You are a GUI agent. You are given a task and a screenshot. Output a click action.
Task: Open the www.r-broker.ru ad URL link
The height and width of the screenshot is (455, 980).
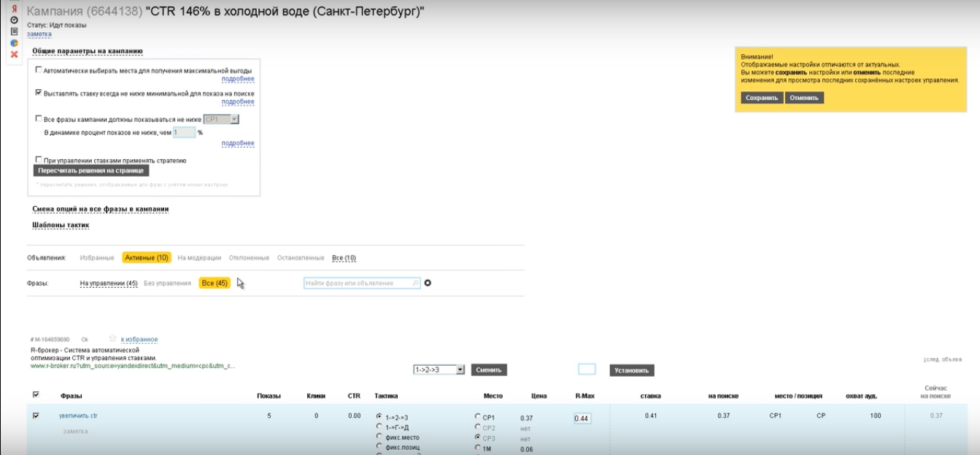point(133,366)
